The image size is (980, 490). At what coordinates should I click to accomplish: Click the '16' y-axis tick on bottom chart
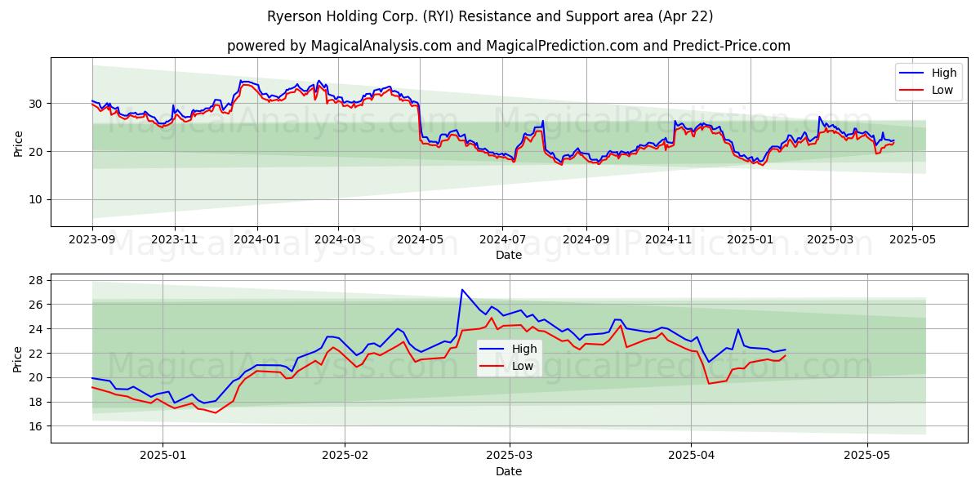click(x=37, y=426)
